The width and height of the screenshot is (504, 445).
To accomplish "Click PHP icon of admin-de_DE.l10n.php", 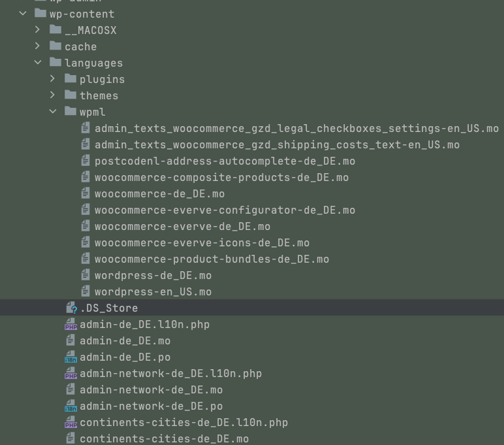I will click(71, 324).
